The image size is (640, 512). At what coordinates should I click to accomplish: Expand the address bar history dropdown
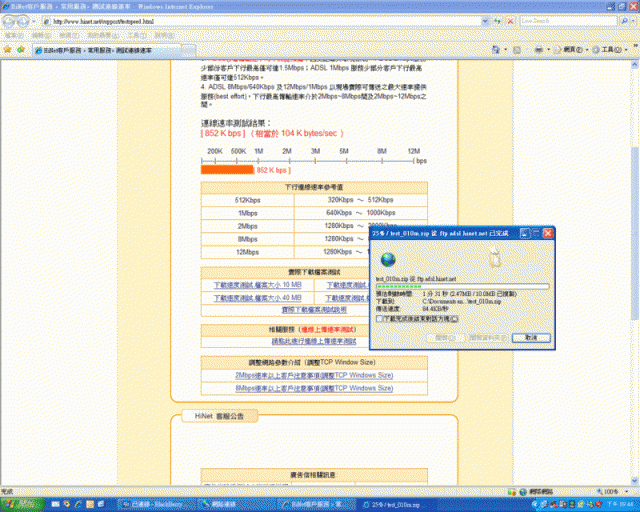pos(485,21)
